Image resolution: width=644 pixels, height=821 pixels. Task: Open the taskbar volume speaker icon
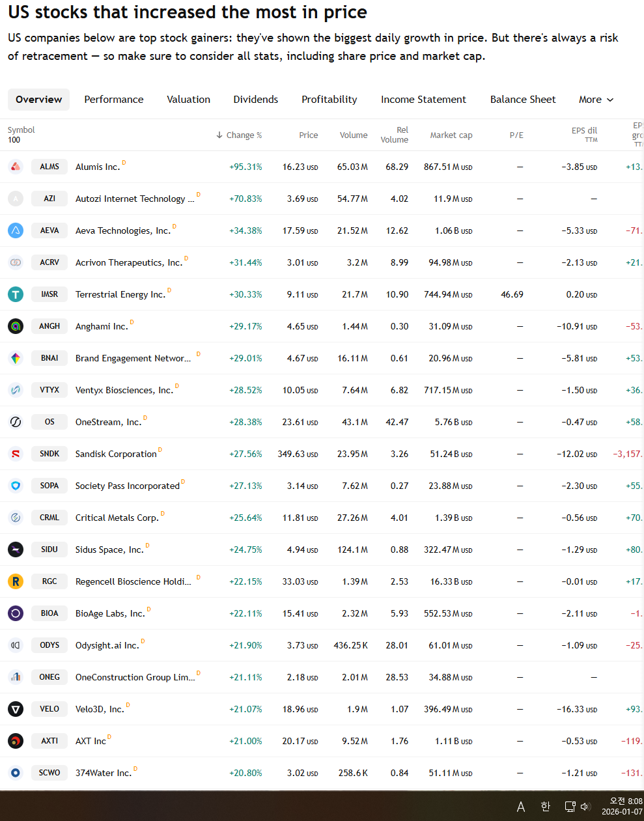(585, 807)
